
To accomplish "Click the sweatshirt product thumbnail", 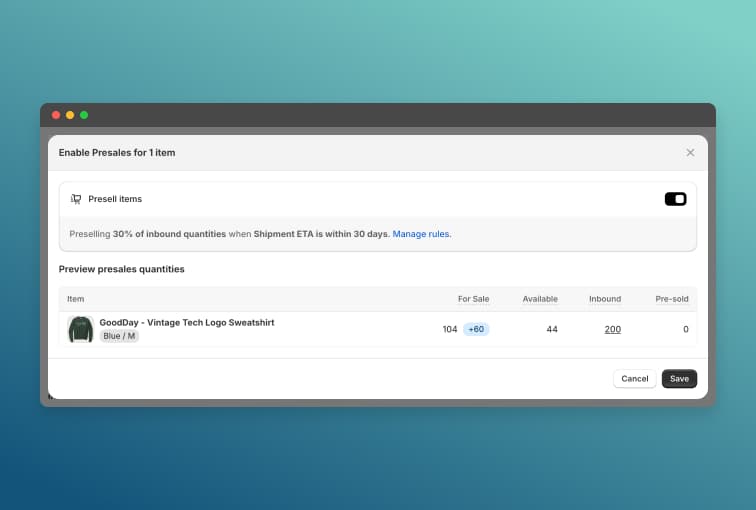I will (x=81, y=329).
